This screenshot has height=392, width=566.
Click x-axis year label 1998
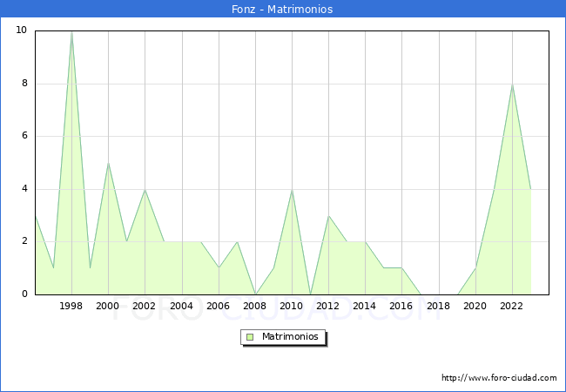pyautogui.click(x=71, y=306)
